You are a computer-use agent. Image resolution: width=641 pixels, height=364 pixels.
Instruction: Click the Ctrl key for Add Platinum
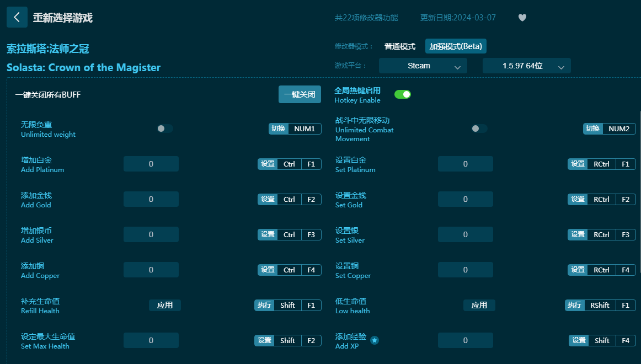(290, 164)
